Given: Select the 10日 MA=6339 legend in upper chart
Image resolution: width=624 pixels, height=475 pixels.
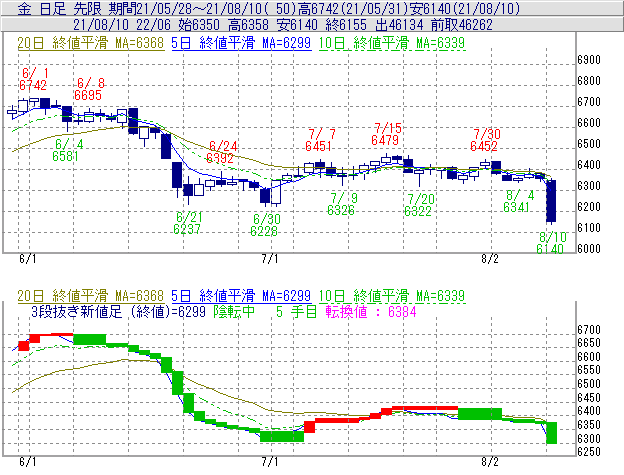Looking at the screenshot, I should 392,43.
